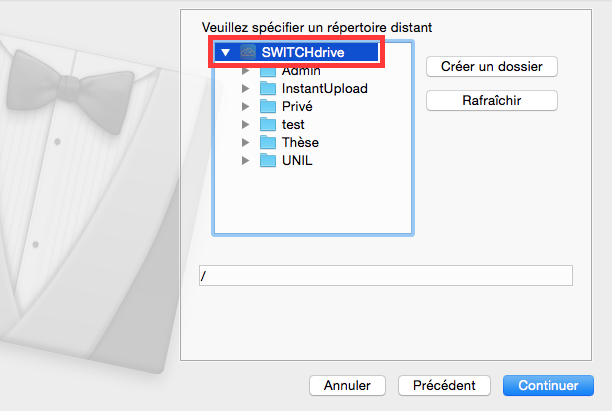Select the test folder name
This screenshot has height=411, width=612.
[293, 124]
